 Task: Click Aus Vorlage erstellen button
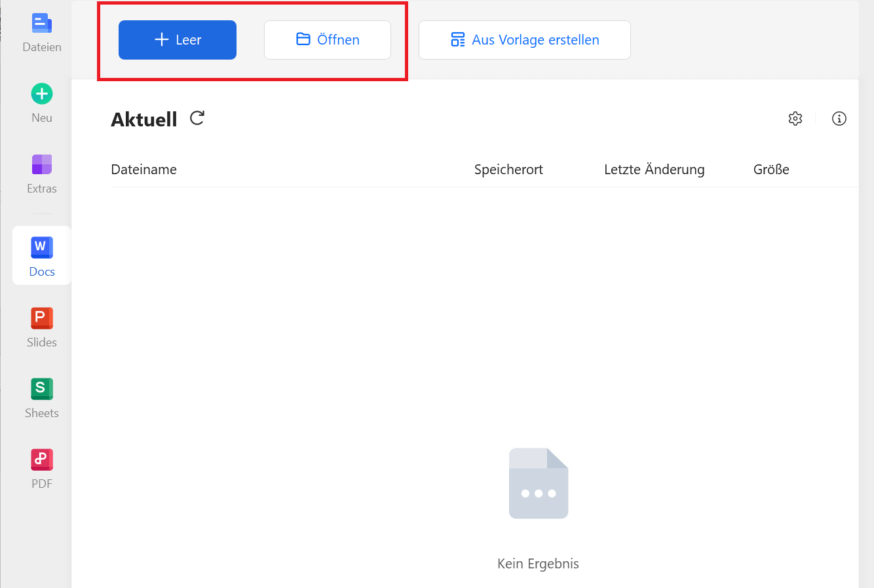525,40
